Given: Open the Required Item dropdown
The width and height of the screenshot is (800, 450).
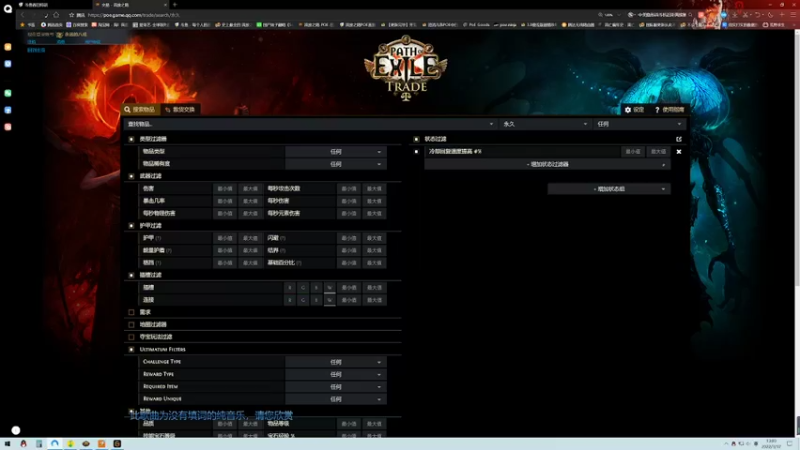Looking at the screenshot, I should pyautogui.click(x=335, y=387).
